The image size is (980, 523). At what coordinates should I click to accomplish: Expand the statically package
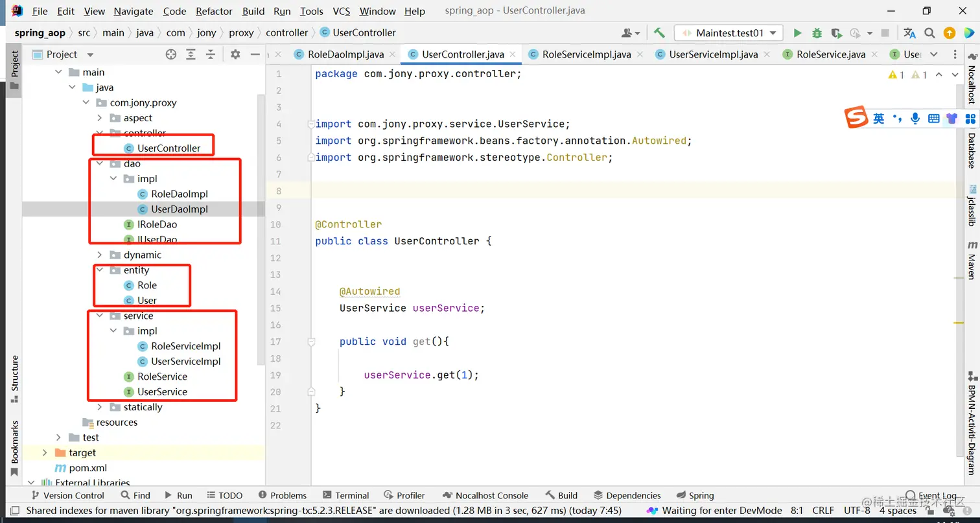tap(99, 407)
